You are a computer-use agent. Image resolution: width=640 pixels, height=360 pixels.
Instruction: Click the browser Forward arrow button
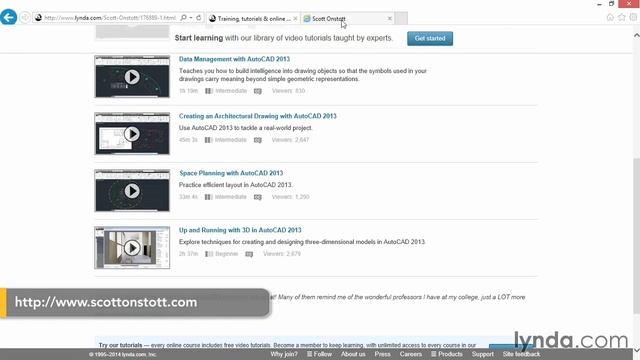pos(25,18)
